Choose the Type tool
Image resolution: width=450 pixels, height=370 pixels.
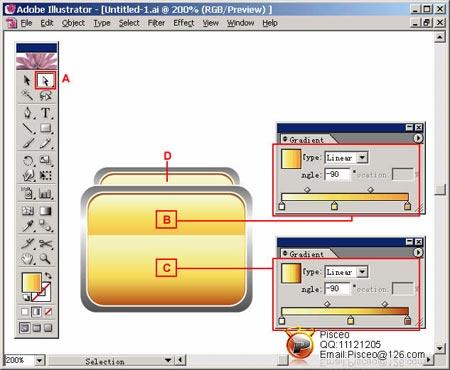(x=46, y=113)
